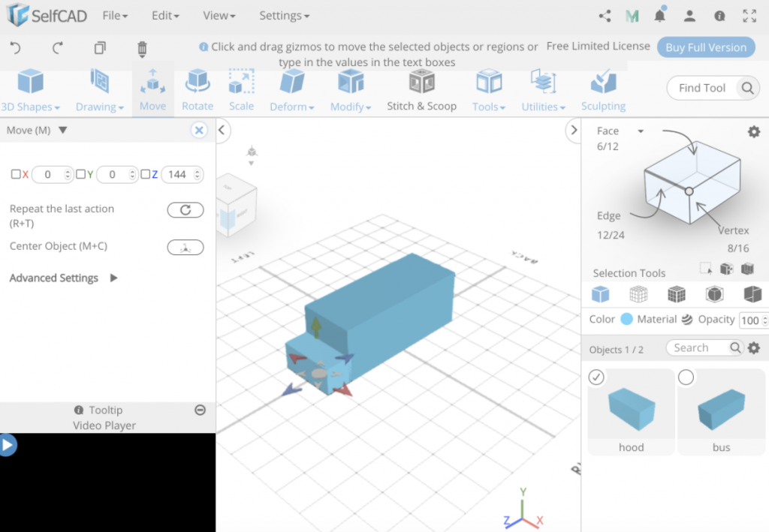Open the Settings menu
The width and height of the screenshot is (769, 532).
click(x=283, y=15)
